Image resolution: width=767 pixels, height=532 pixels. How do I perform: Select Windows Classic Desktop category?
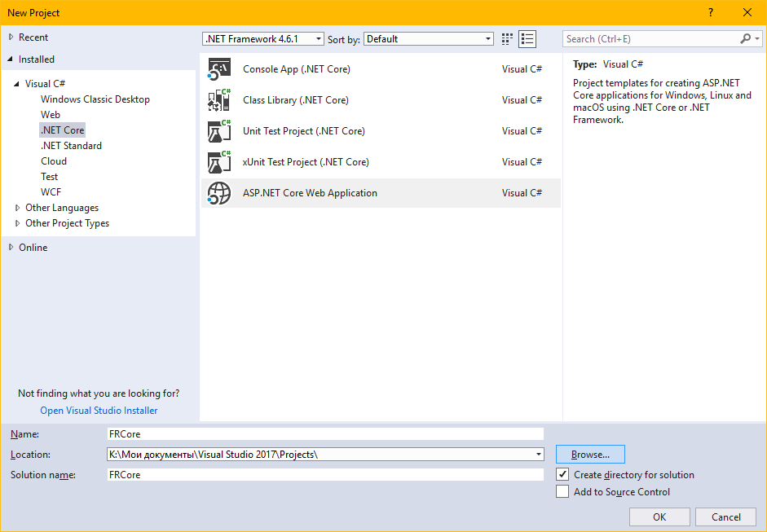[x=95, y=99]
